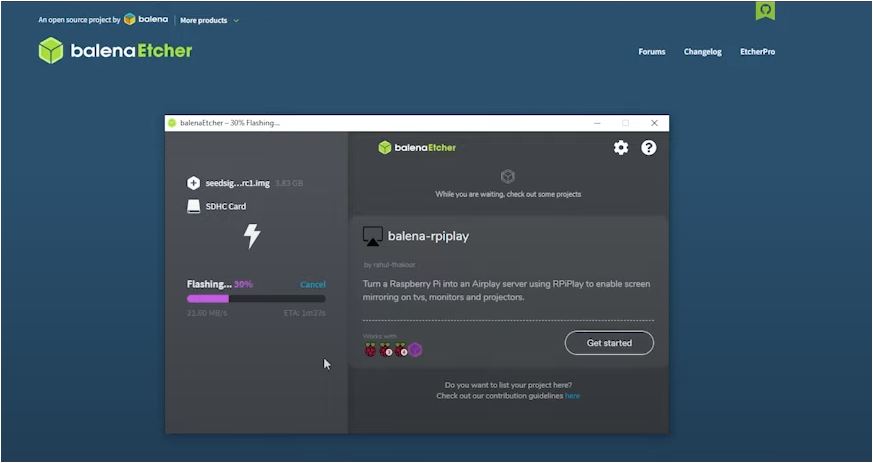
Task: Click the balena-rpiplay airplay icon
Action: click(x=372, y=236)
